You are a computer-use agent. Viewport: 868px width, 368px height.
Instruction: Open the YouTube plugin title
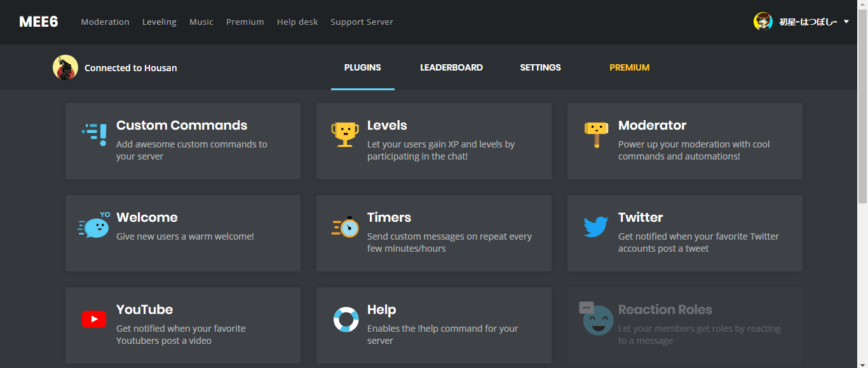(144, 310)
